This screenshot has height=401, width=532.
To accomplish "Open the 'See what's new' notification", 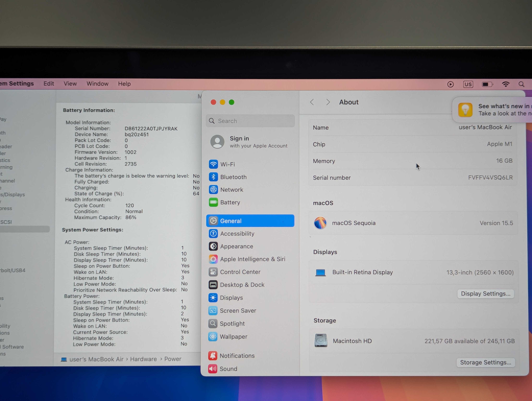I will [x=492, y=110].
